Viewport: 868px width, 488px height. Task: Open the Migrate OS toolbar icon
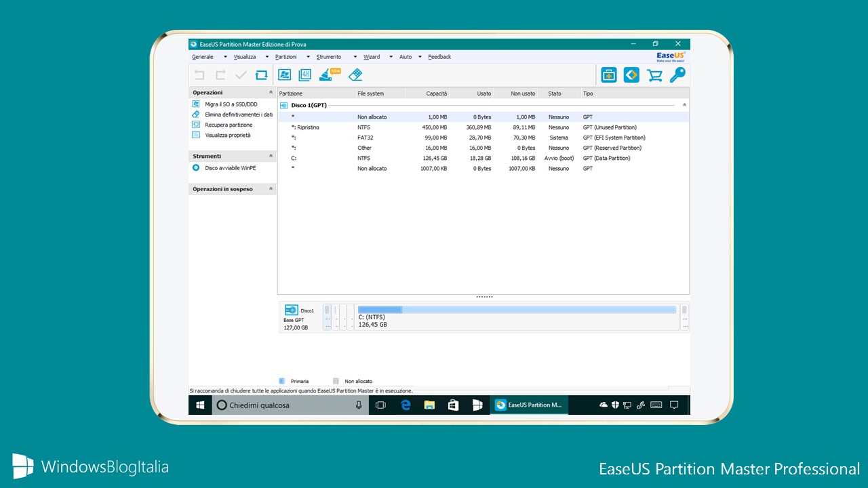(x=285, y=75)
